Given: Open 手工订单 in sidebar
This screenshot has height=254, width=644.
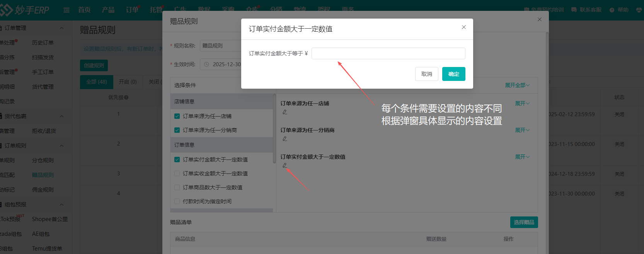Looking at the screenshot, I should coord(43,72).
